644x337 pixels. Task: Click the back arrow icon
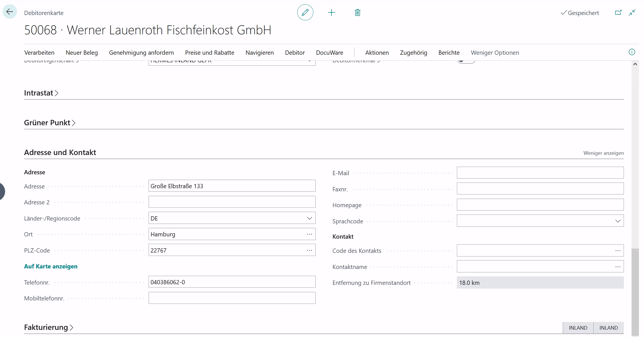10,12
